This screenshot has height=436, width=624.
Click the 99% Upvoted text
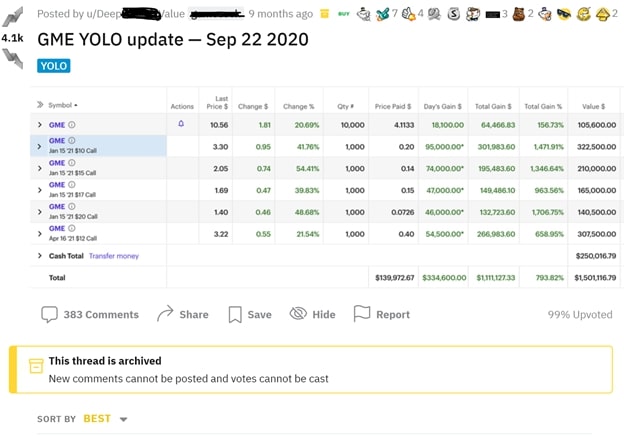(x=580, y=314)
